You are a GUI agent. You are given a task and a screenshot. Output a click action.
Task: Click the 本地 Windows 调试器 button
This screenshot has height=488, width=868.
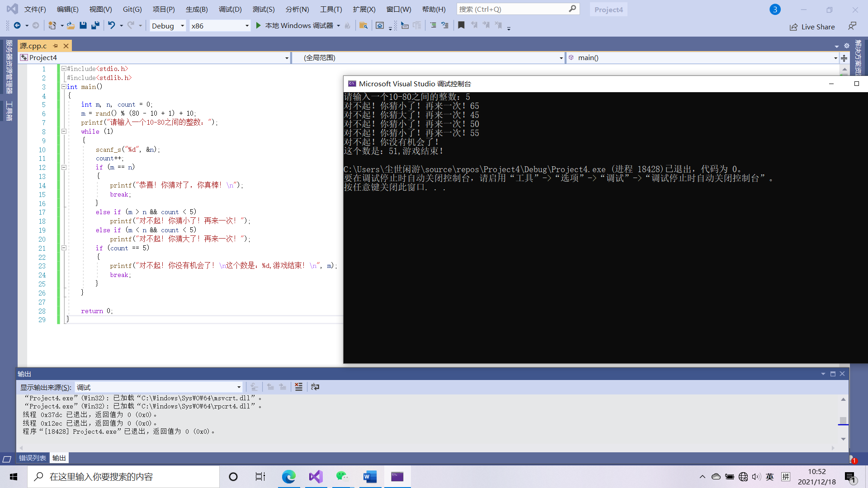click(299, 26)
